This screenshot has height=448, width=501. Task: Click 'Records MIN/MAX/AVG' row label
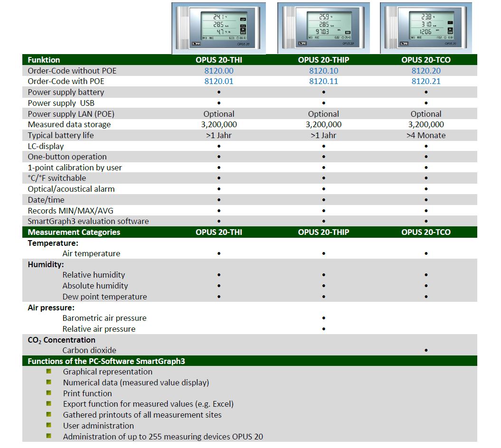tap(71, 211)
